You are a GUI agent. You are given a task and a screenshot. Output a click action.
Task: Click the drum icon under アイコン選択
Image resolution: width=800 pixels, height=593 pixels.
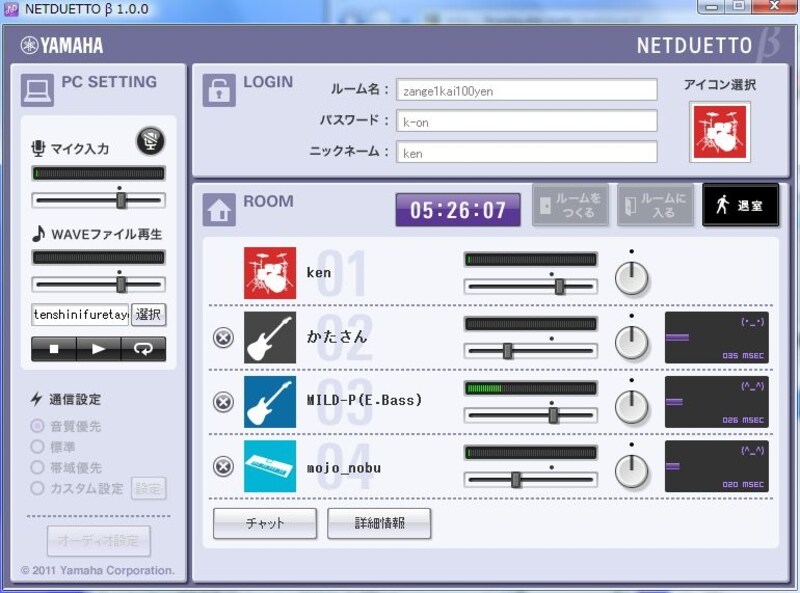722,131
